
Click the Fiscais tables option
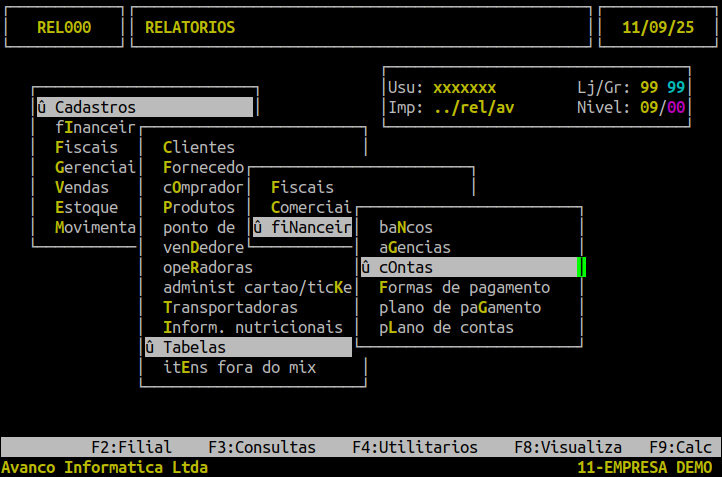[x=302, y=187]
